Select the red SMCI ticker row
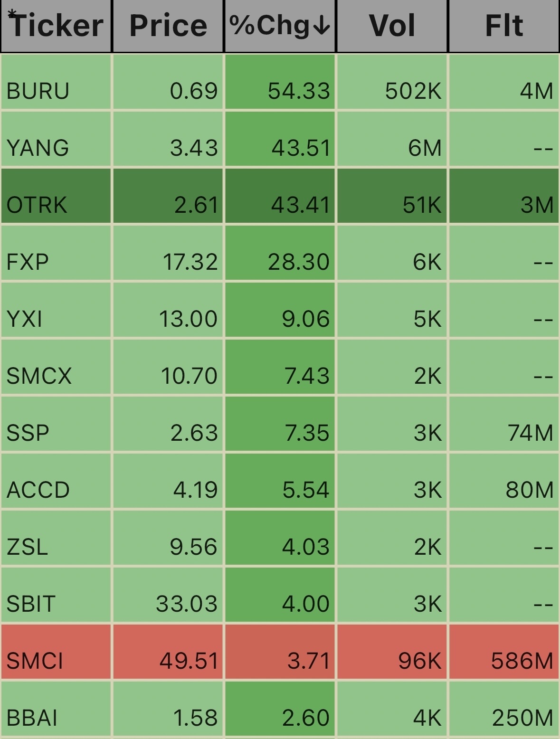 tap(35, 661)
